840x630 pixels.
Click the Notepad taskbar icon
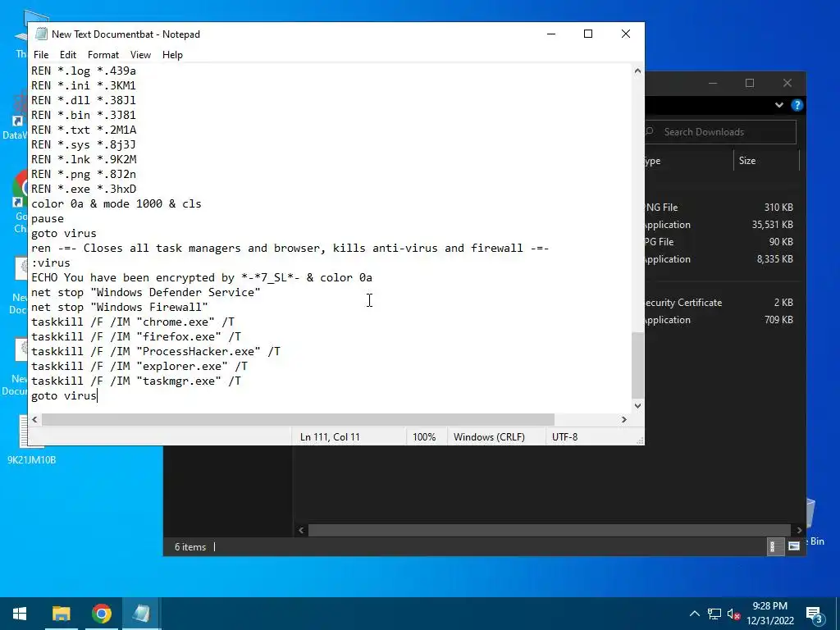[141, 614]
